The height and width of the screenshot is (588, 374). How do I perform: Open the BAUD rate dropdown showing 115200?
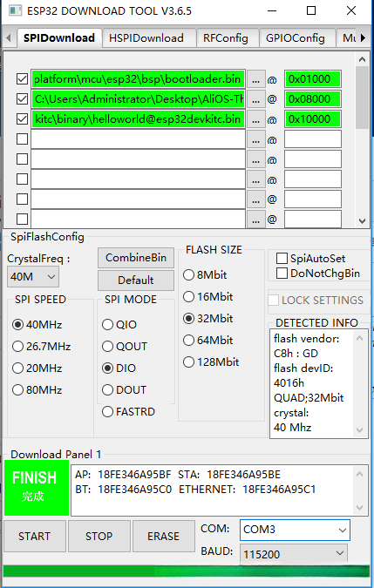[294, 554]
